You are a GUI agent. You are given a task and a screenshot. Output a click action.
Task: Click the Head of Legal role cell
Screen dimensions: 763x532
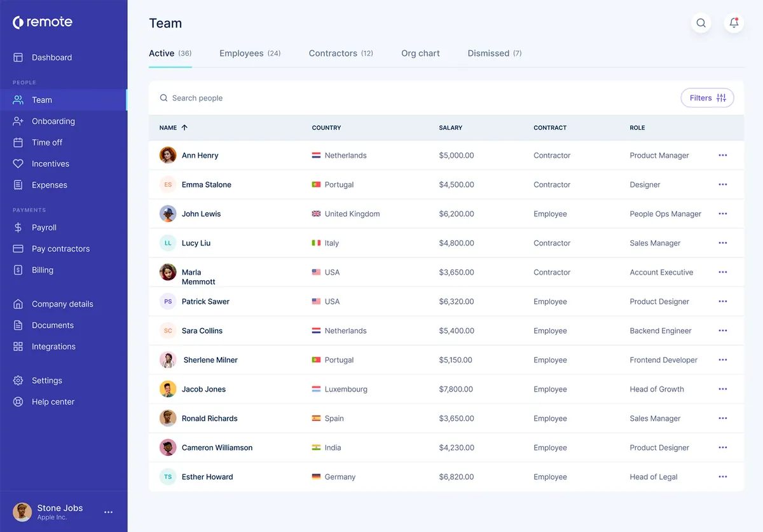[654, 477]
